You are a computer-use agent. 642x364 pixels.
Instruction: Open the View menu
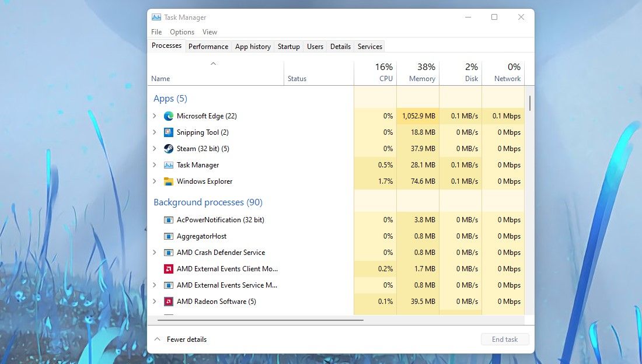point(210,32)
